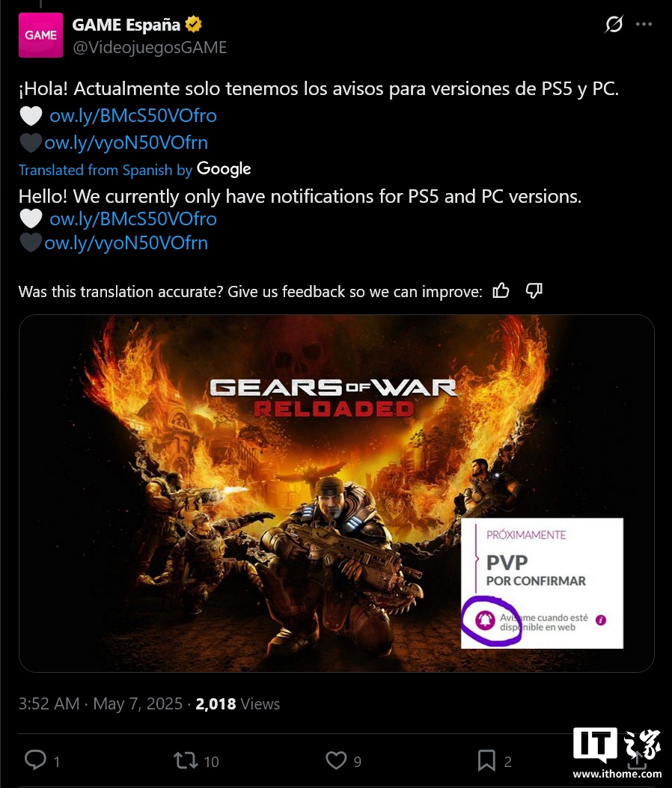Viewport: 672px width, 788px height.
Task: Like the post with the heart icon
Action: [336, 760]
